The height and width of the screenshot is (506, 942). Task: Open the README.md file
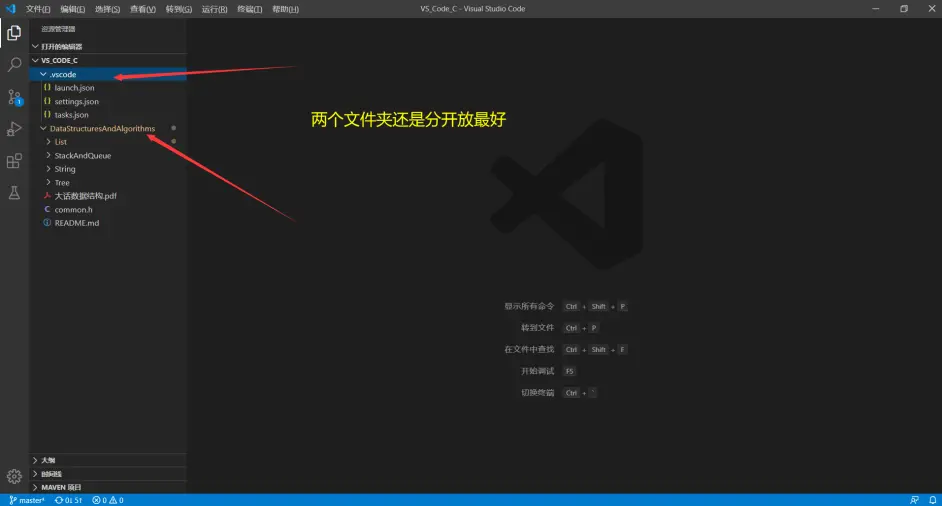point(76,223)
